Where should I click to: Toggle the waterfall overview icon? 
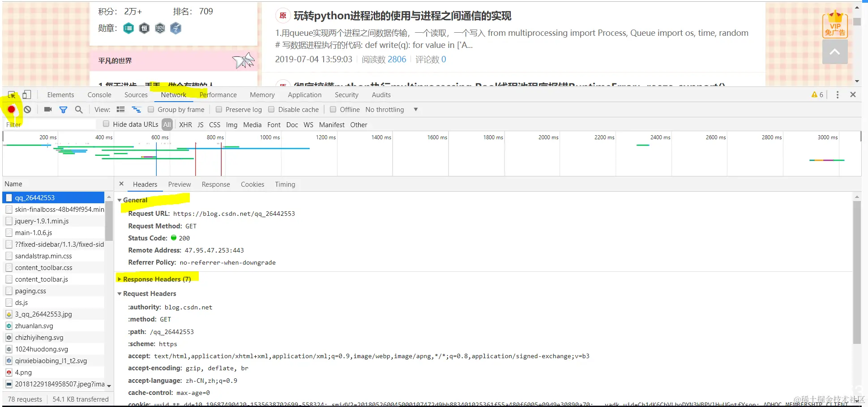136,109
